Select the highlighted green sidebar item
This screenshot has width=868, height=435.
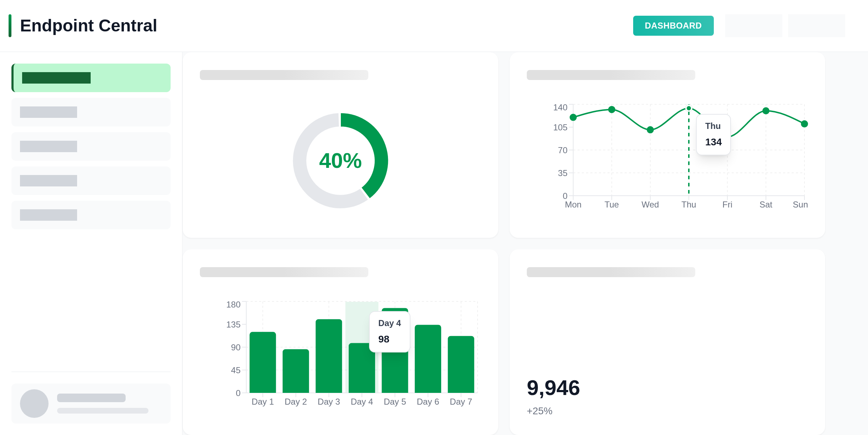click(x=91, y=78)
